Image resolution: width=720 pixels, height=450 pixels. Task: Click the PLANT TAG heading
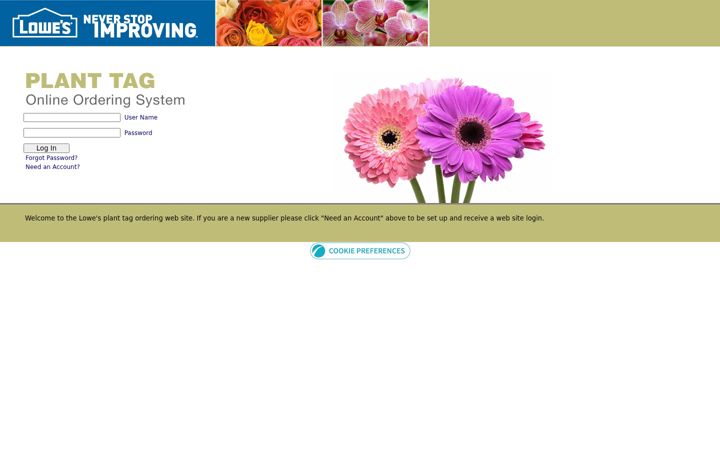tap(90, 81)
